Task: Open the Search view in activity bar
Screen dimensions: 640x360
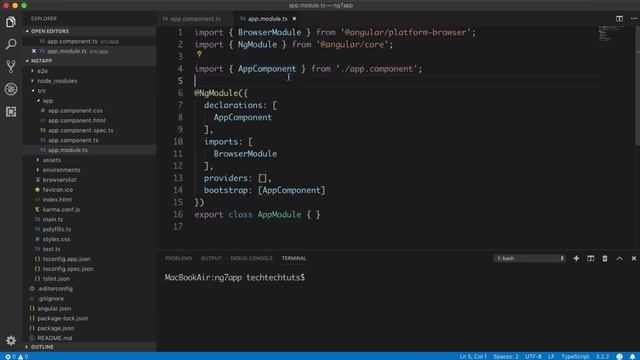Action: (11, 44)
